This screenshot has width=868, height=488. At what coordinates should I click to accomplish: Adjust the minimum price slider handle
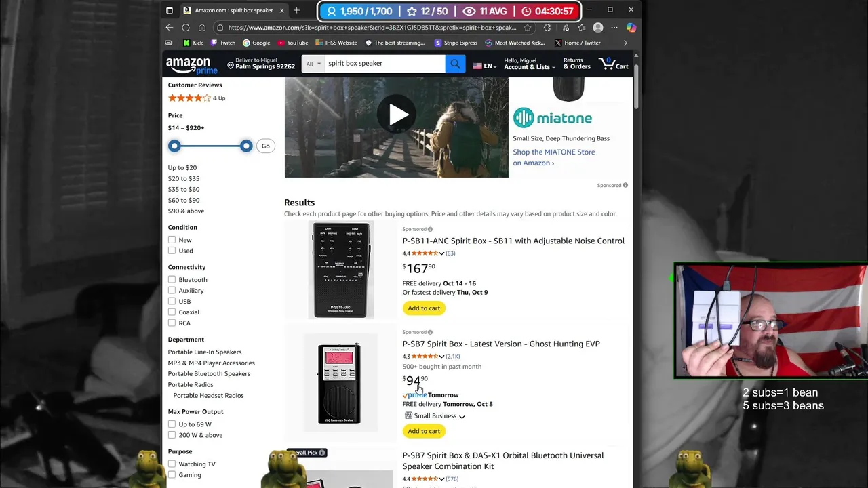174,146
